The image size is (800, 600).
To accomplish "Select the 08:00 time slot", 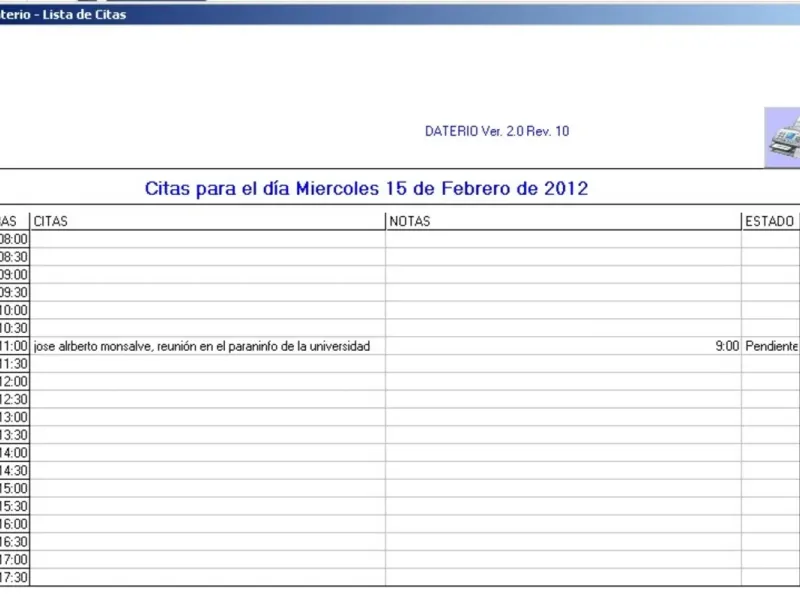I will pyautogui.click(x=14, y=239).
